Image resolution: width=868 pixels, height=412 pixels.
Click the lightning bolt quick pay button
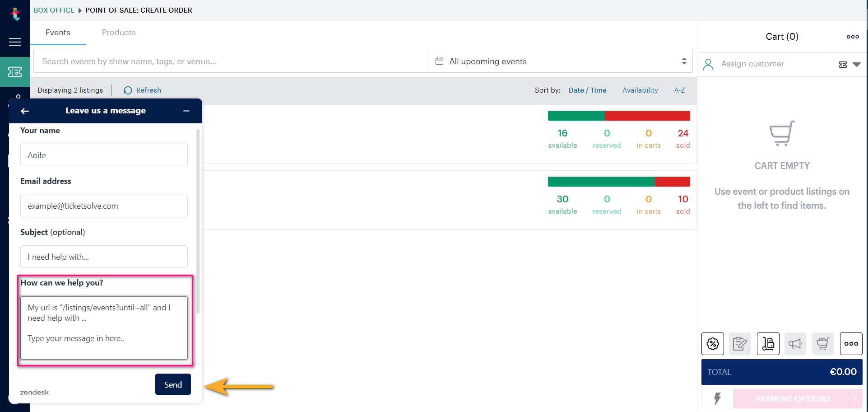tap(717, 398)
